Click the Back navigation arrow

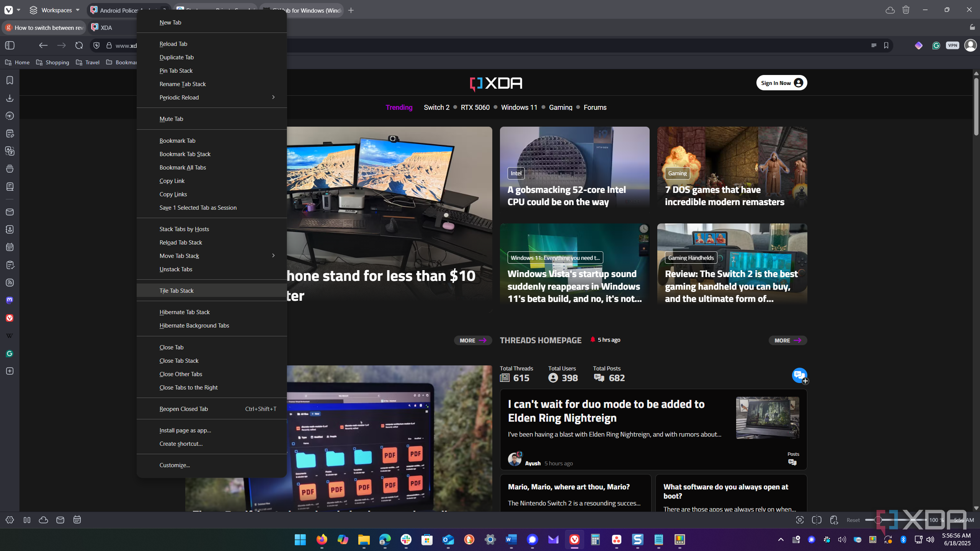tap(43, 46)
